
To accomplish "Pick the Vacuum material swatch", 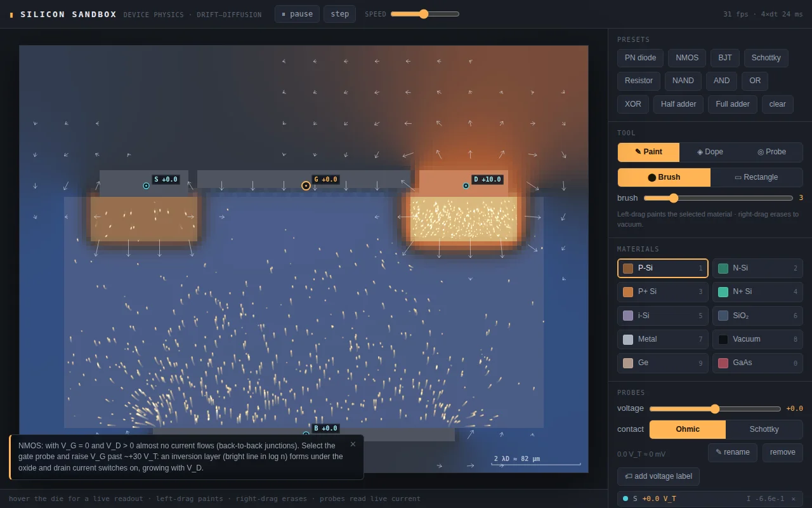I will tap(757, 339).
